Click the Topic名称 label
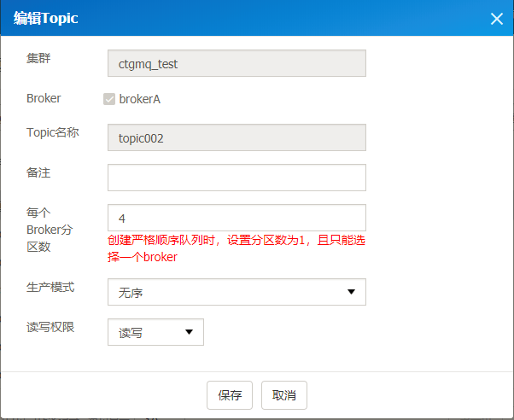Viewport: 514px width, 420px height. click(x=53, y=132)
